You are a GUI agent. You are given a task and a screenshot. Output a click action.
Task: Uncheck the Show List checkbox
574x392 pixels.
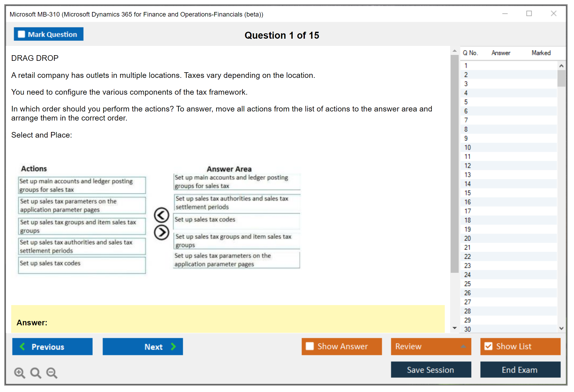click(x=488, y=346)
